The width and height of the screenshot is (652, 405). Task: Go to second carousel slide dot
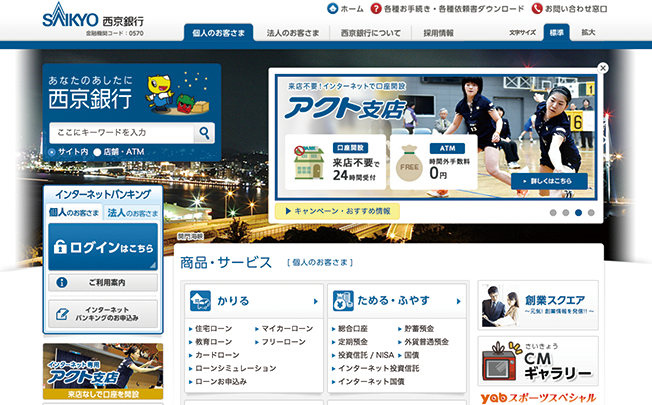(x=566, y=212)
